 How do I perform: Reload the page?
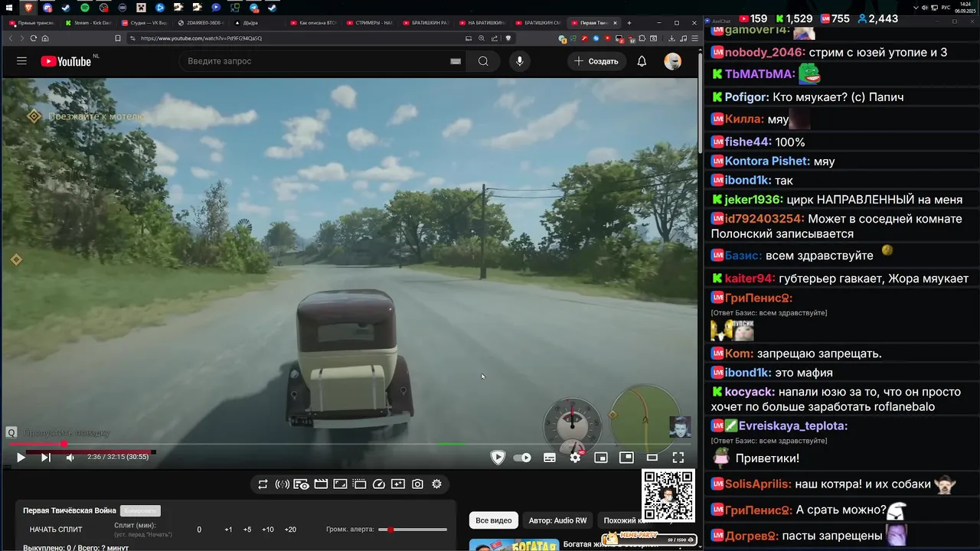pos(33,38)
